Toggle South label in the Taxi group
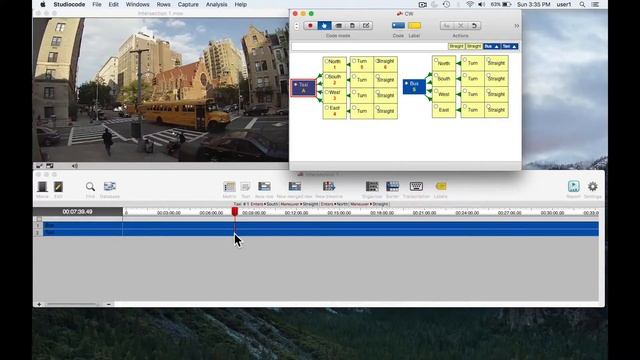This screenshot has height=360, width=640. coord(335,80)
